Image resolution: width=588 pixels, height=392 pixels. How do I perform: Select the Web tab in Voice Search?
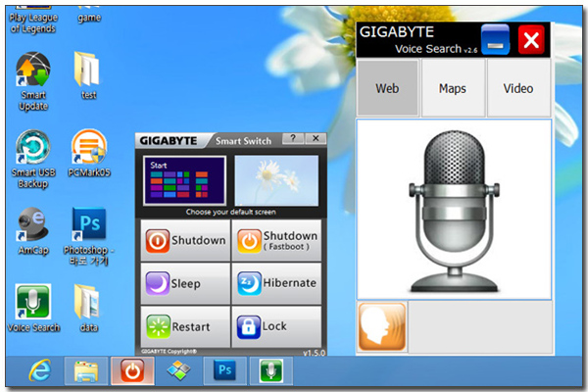point(387,88)
